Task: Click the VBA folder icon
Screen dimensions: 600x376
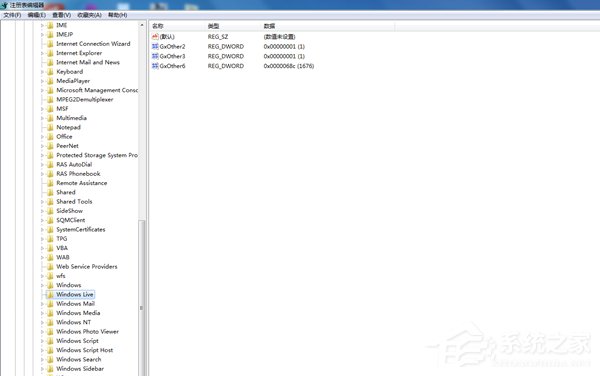Action: [x=50, y=248]
